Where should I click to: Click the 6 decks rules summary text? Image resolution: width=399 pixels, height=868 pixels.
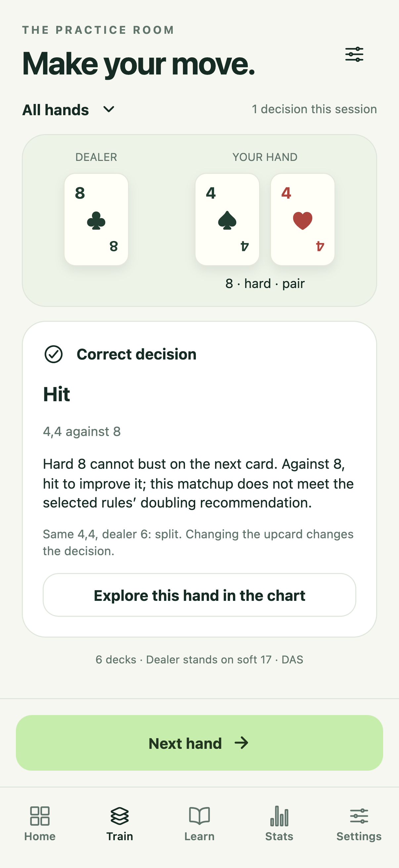click(199, 659)
